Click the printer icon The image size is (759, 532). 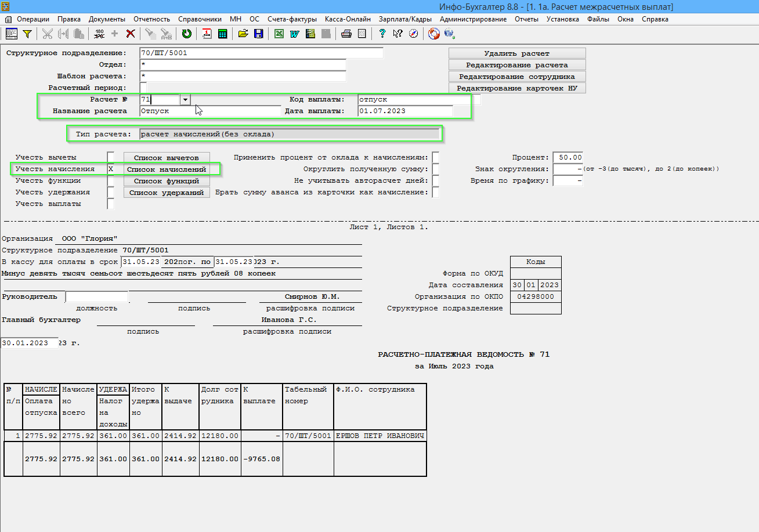346,34
